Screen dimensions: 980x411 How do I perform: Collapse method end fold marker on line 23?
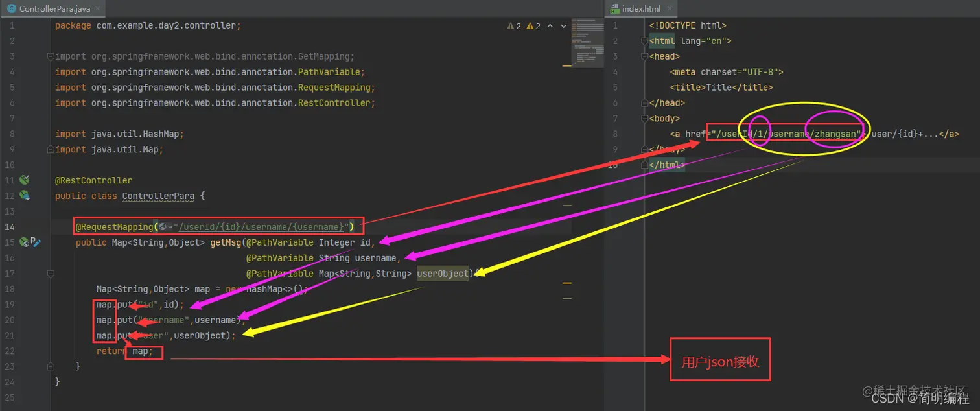[x=51, y=367]
